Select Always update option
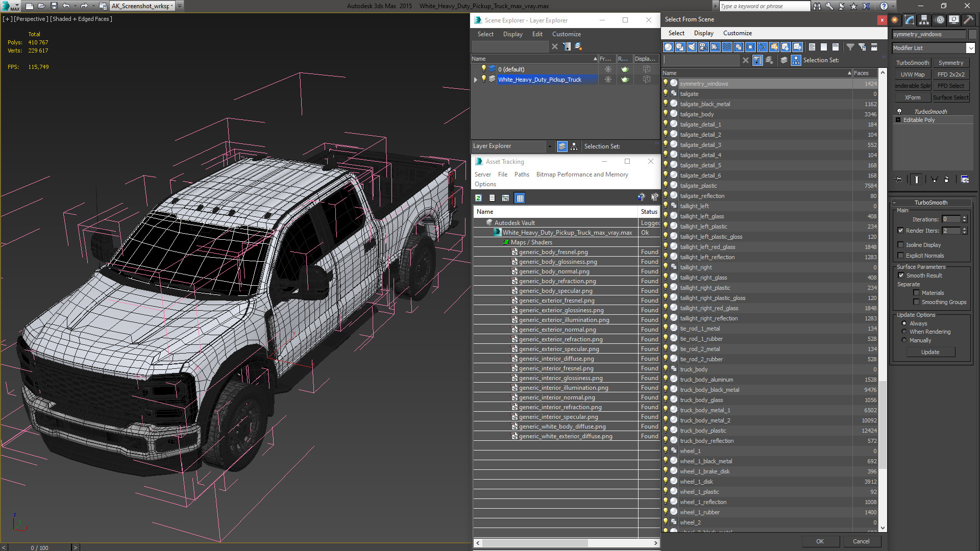This screenshot has height=551, width=980. point(904,323)
